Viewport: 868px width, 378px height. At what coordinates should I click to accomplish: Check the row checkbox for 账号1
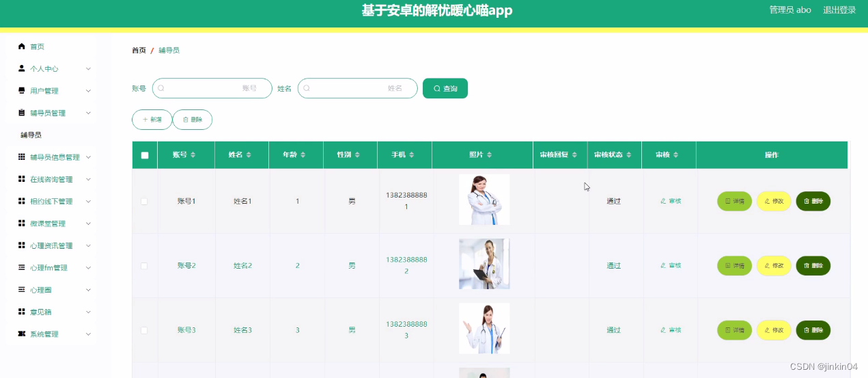point(144,201)
